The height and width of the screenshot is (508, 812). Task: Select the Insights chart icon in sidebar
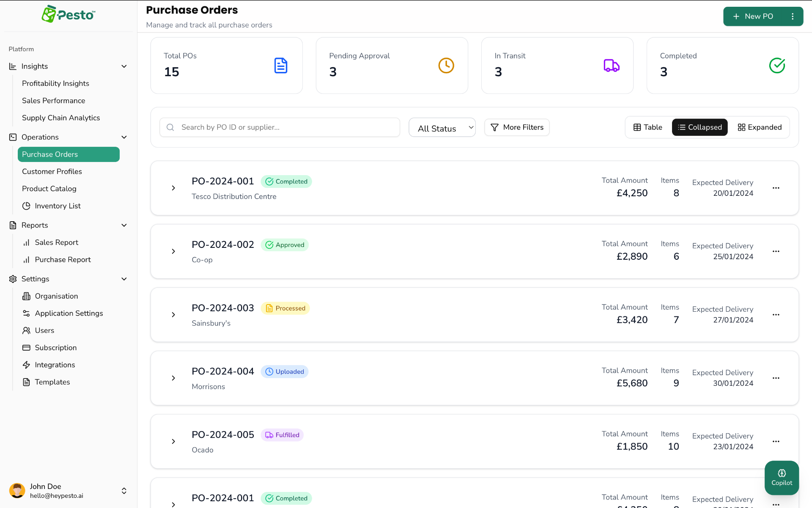pyautogui.click(x=12, y=66)
